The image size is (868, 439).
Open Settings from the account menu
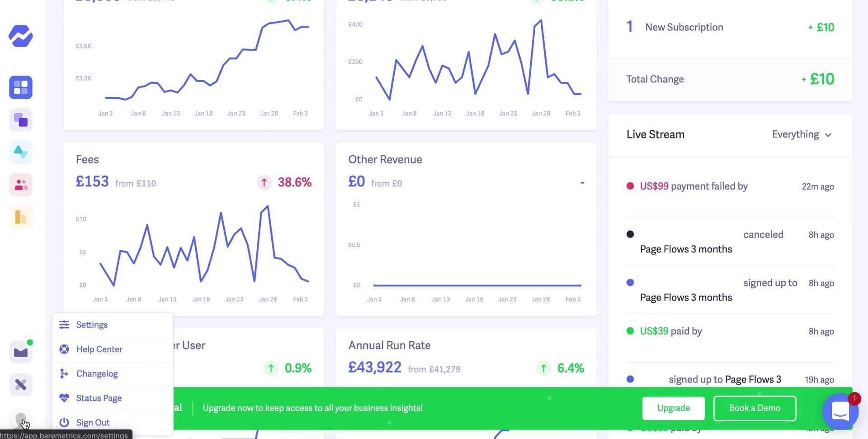click(x=92, y=325)
